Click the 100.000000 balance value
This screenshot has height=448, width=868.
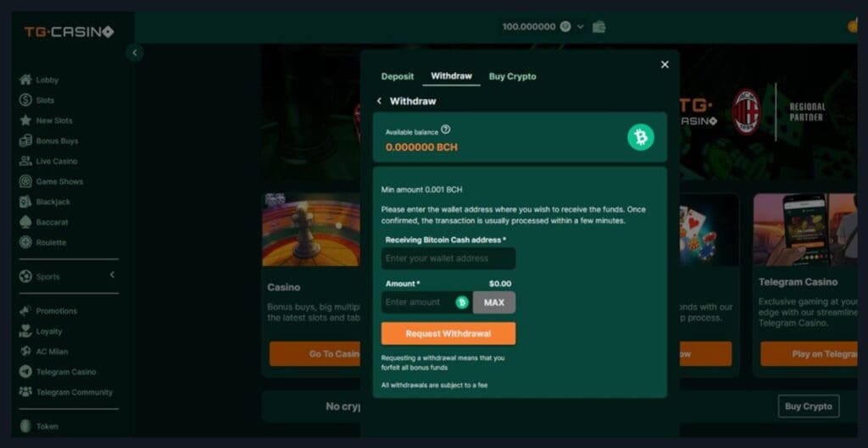(x=529, y=26)
